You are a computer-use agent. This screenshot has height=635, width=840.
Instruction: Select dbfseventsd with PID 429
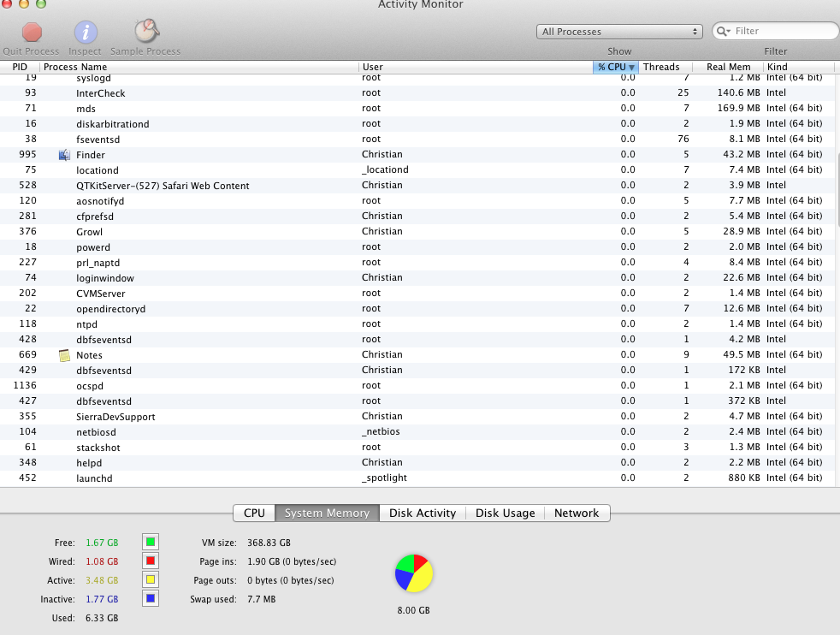tap(417, 371)
